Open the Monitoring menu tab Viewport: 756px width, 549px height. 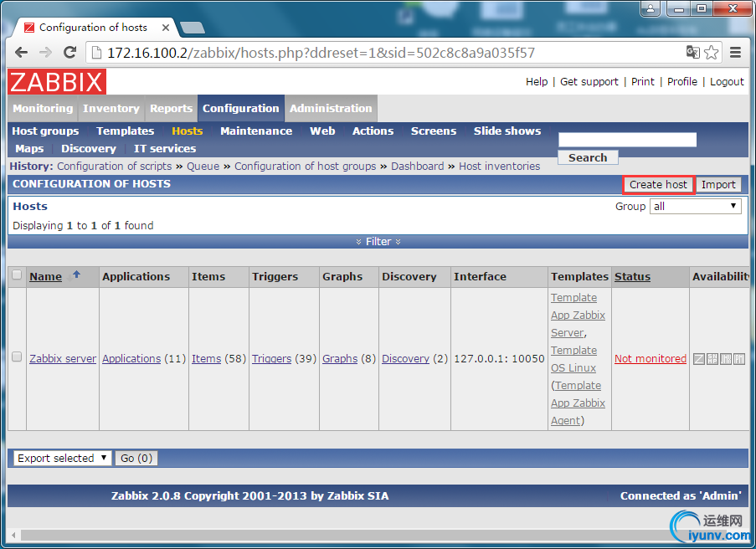[43, 109]
